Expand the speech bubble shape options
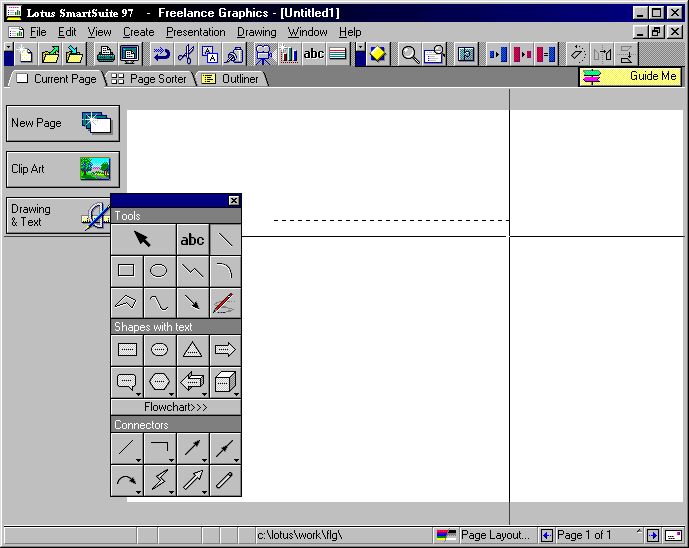689x548 pixels. tap(138, 394)
